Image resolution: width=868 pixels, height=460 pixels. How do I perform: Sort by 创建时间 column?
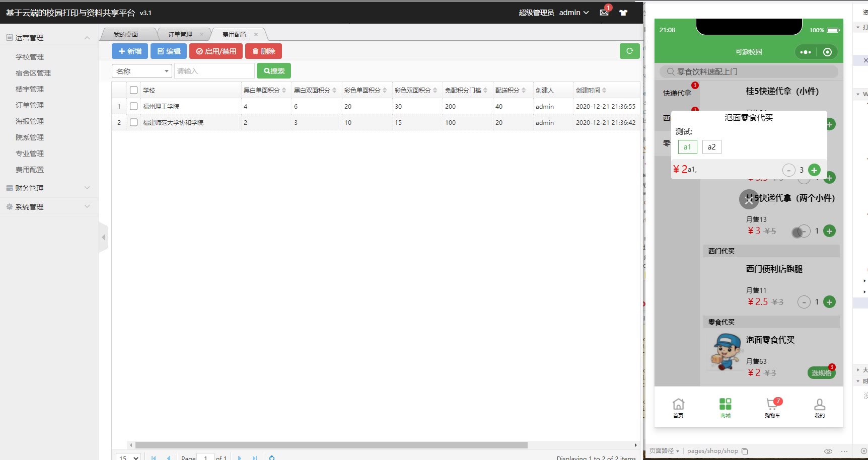[x=591, y=90]
